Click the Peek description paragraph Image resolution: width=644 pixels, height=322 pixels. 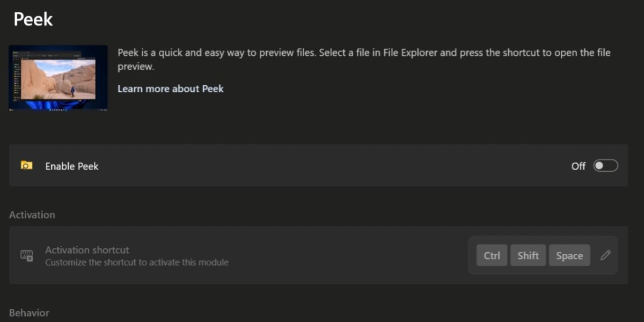364,59
